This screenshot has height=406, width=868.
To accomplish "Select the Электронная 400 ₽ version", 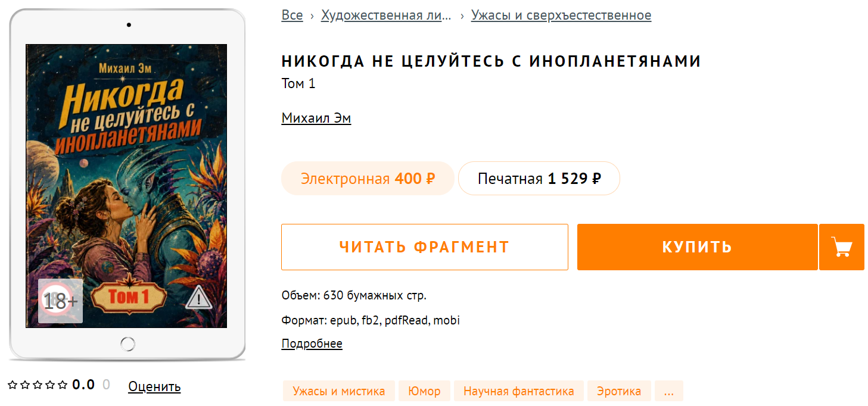I will coord(368,179).
